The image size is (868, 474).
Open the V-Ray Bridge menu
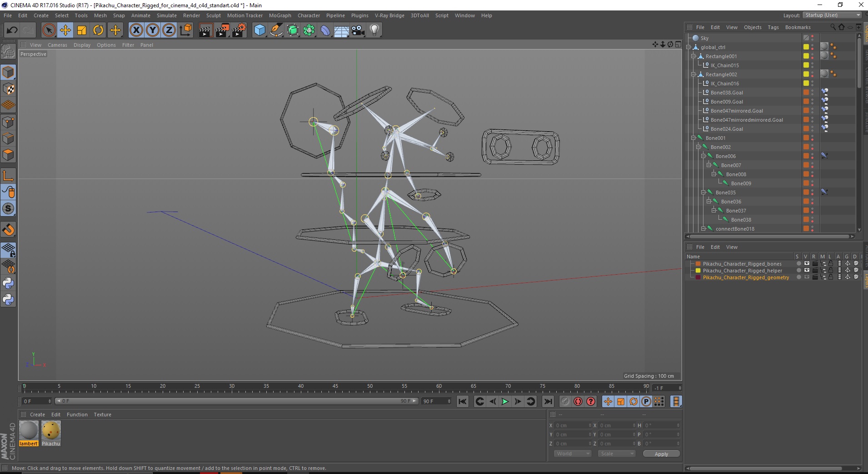(x=389, y=15)
